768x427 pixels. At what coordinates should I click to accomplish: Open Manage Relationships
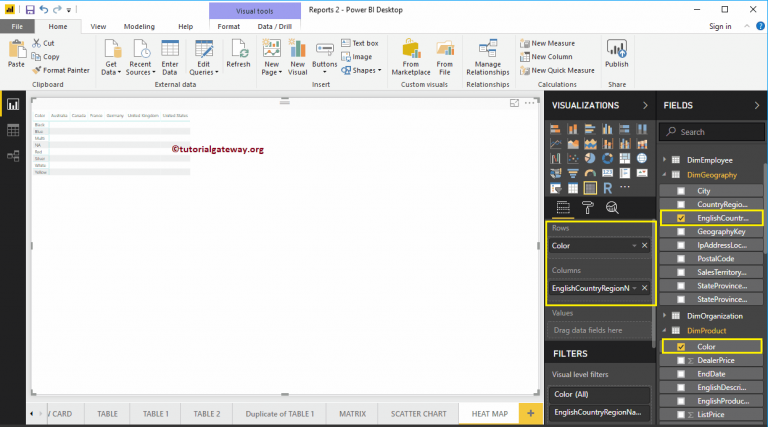[487, 56]
